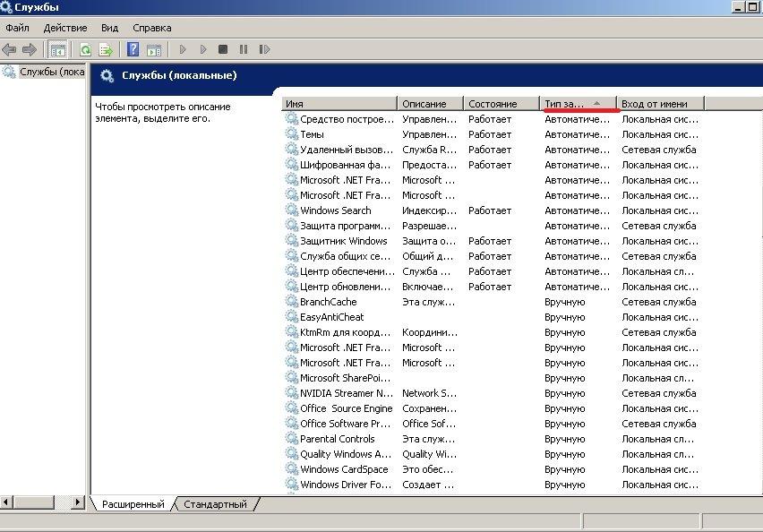Click the second play arrow toolbar icon

203,49
